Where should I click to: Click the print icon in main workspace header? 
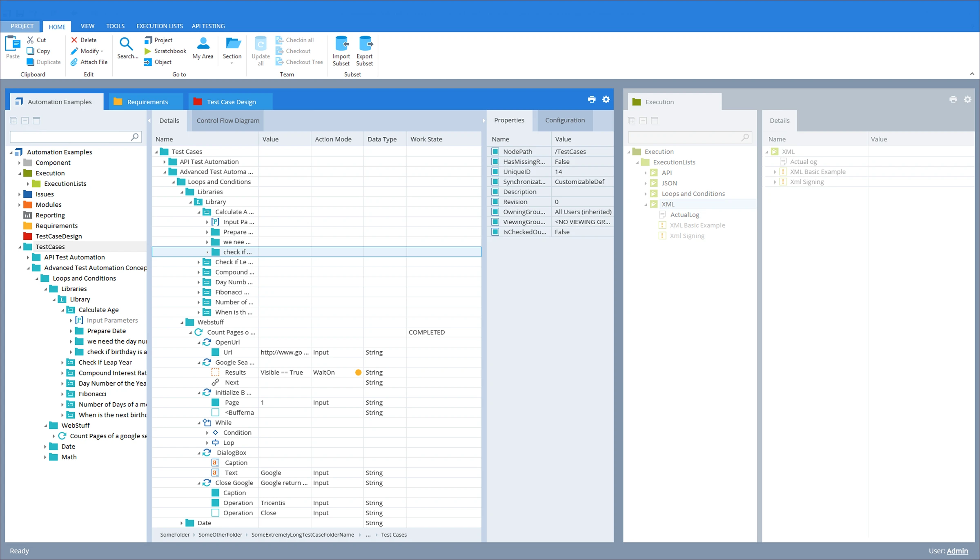click(x=591, y=100)
